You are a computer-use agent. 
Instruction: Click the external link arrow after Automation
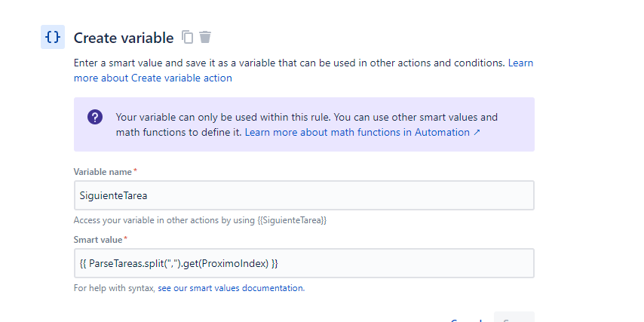tap(477, 133)
